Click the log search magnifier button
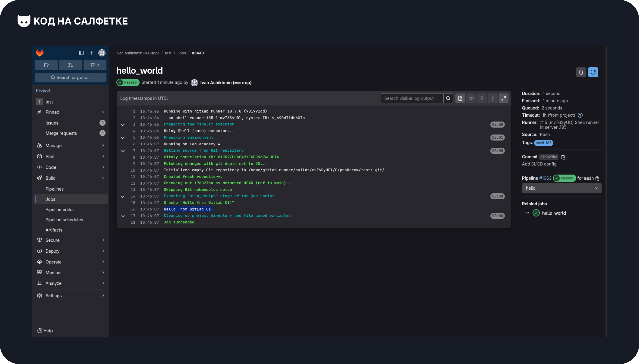The height and width of the screenshot is (364, 639). 448,98
